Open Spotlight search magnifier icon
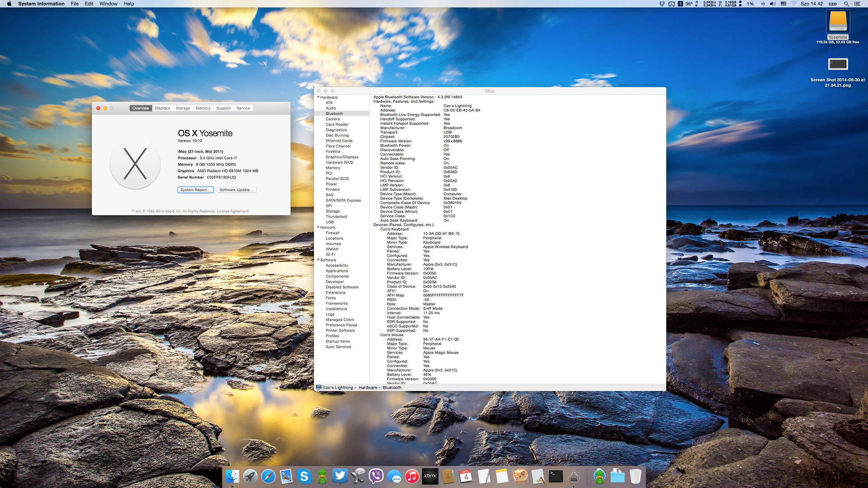868x488 pixels. (x=846, y=4)
